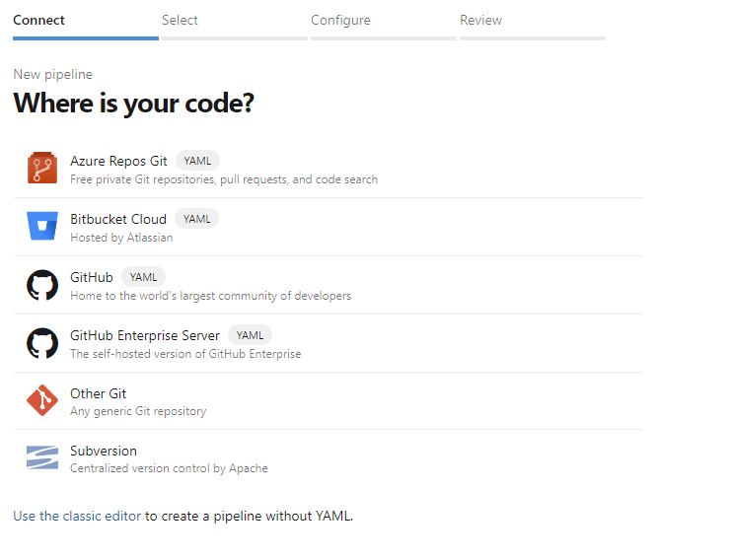Click 'Hosted by Atlassian' text
Screen dimensions: 730x560
[121, 238]
